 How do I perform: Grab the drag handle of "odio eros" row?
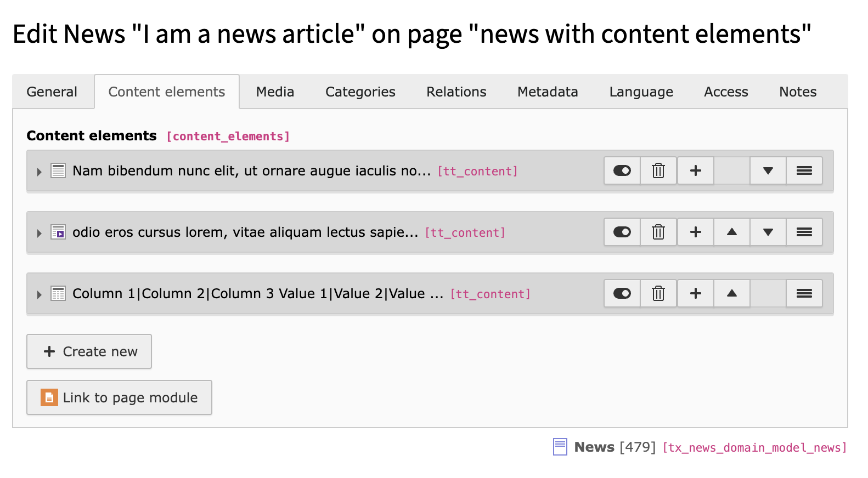(804, 232)
